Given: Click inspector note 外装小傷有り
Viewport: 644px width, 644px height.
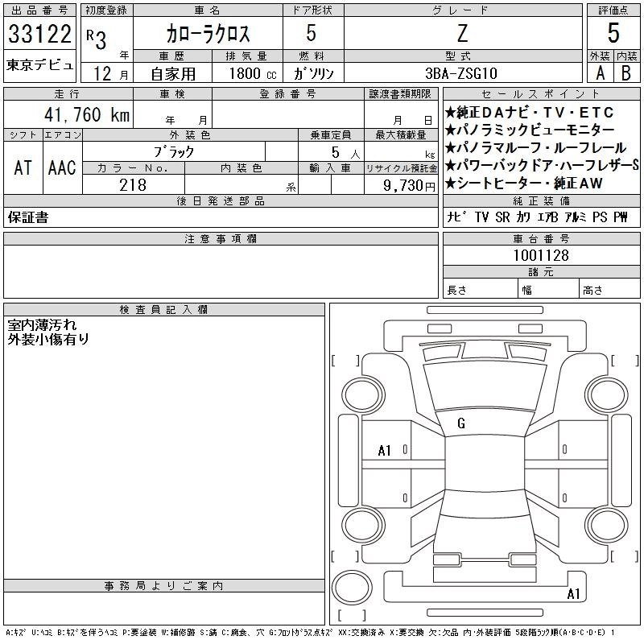Looking at the screenshot, I should pyautogui.click(x=48, y=339).
